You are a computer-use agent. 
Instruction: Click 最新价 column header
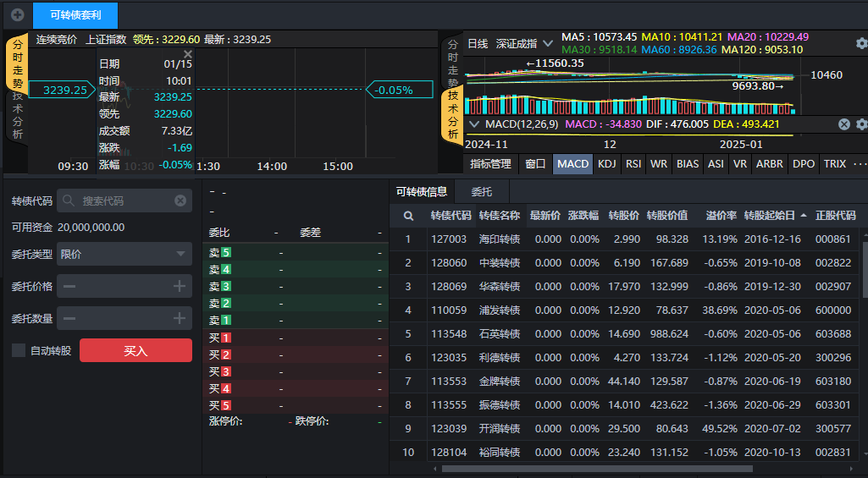coord(545,215)
